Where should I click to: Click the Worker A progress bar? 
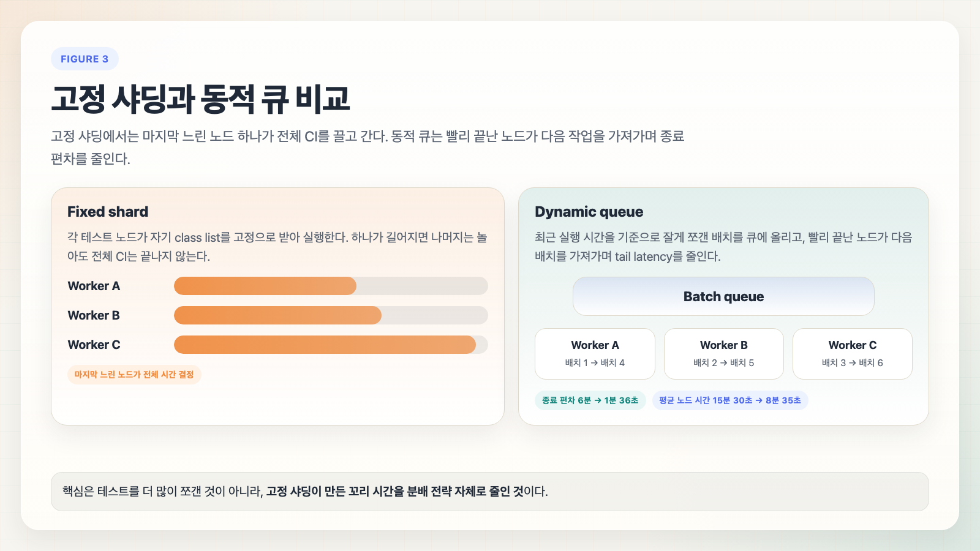click(331, 286)
